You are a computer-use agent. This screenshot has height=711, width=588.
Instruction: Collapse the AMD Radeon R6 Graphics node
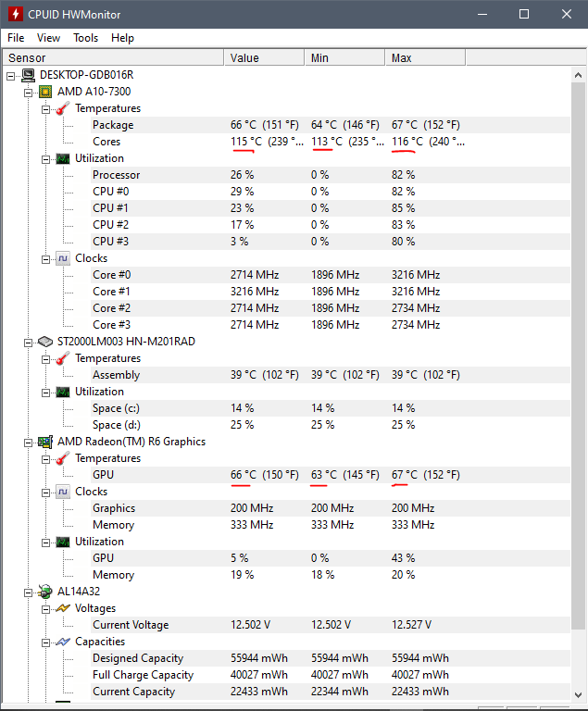29,442
